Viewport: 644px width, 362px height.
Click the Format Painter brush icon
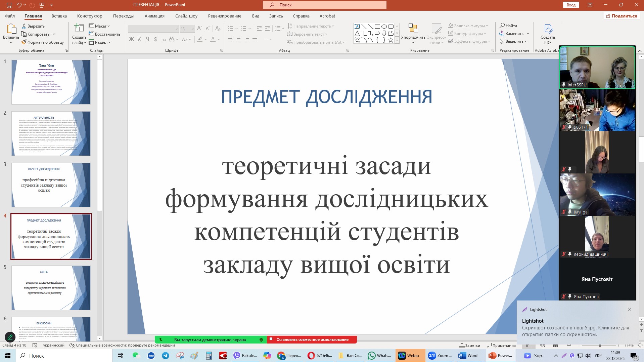point(24,42)
